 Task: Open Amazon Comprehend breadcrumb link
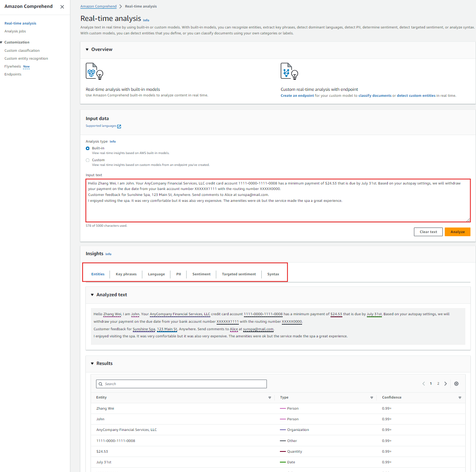[x=98, y=6]
